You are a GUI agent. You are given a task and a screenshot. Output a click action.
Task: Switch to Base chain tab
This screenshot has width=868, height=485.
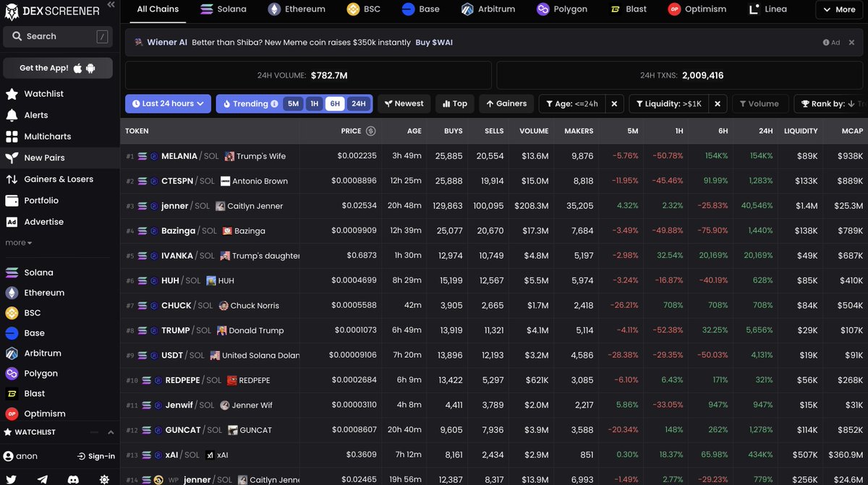pyautogui.click(x=420, y=9)
